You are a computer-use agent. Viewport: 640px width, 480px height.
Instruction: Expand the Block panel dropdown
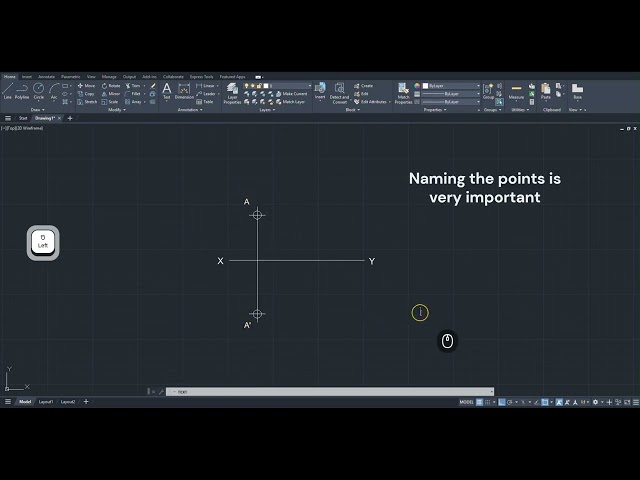coord(353,110)
